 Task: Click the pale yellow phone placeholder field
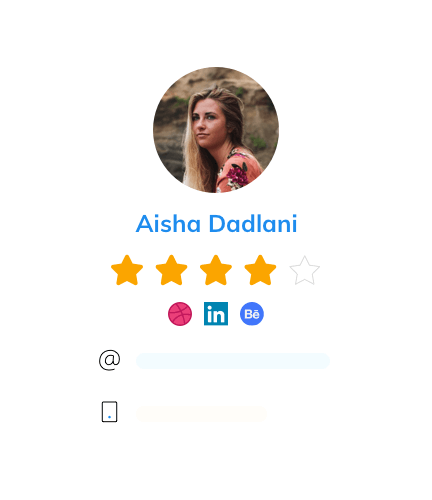coord(201,414)
